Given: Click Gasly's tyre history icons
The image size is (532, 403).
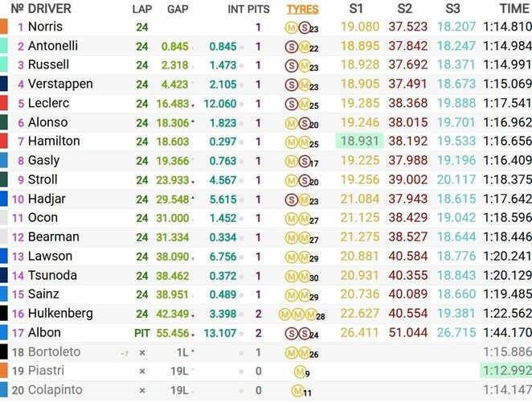Looking at the screenshot, I should click(x=297, y=161).
